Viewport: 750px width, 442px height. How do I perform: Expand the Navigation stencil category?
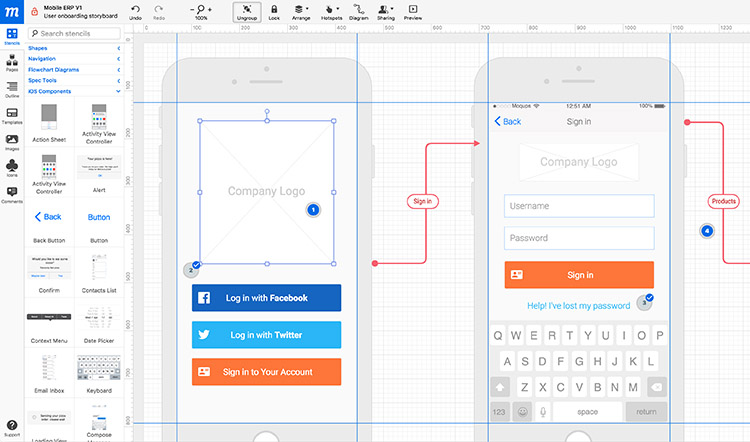[x=74, y=59]
